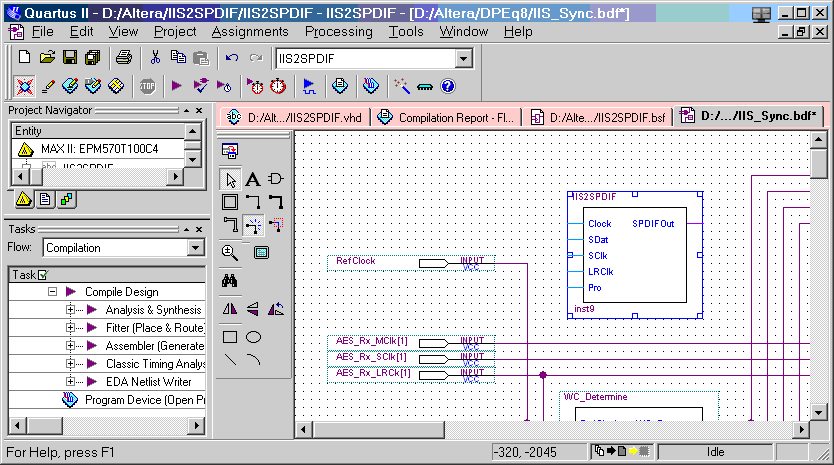Click the Tasks panel horizontal scrollbar thumb
Screen dimensions: 834x465
click(x=45, y=425)
